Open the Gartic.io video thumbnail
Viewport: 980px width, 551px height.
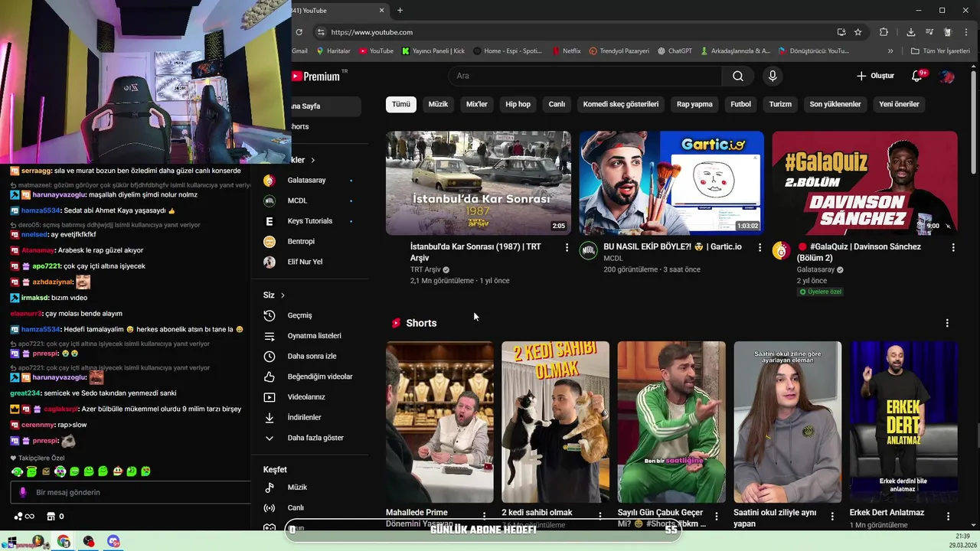(x=671, y=183)
